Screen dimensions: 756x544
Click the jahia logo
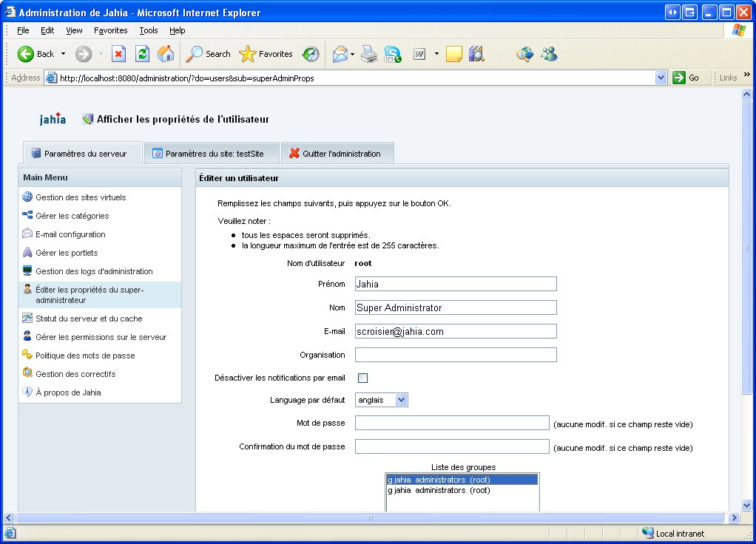tap(53, 118)
